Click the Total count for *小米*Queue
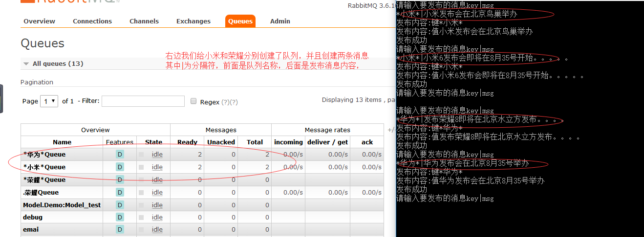This screenshot has height=237, width=644. point(267,167)
